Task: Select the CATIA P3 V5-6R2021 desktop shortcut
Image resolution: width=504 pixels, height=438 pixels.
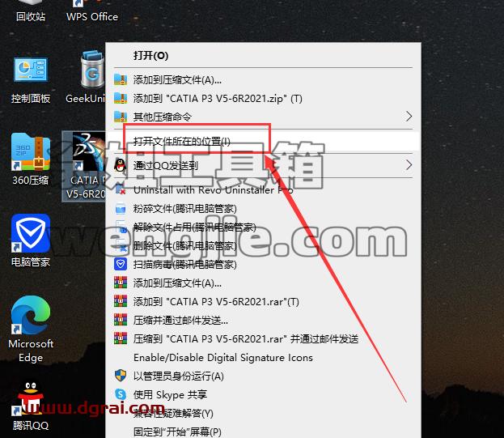Action: pyautogui.click(x=84, y=167)
